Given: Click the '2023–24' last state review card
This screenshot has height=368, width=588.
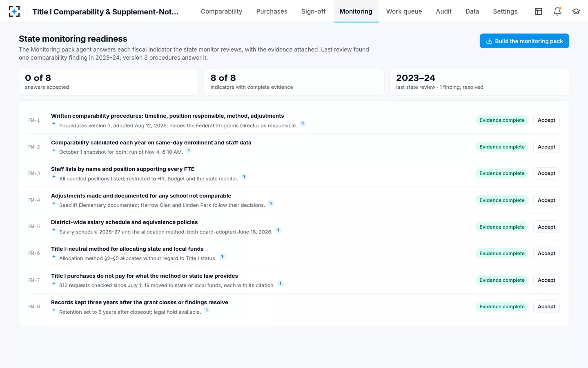Looking at the screenshot, I should pos(479,82).
